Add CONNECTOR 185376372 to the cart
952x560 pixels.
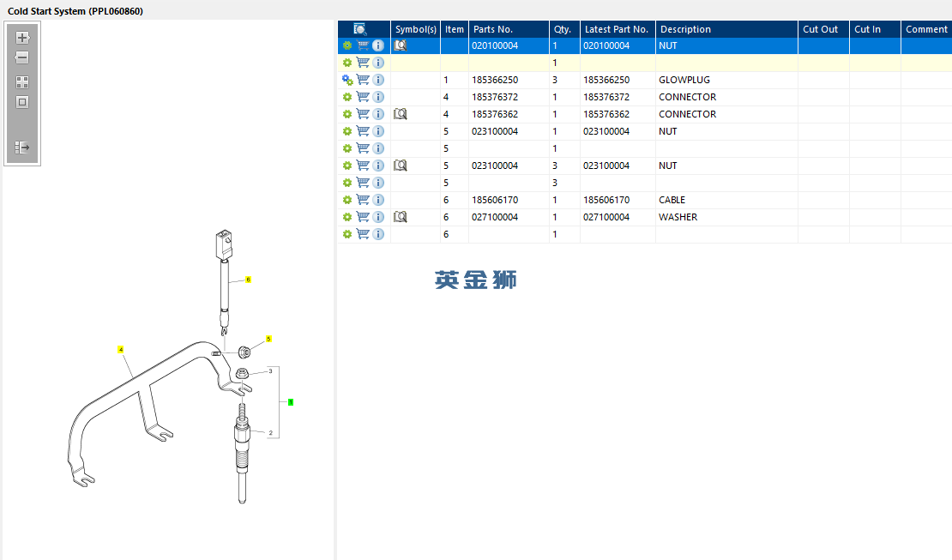pos(363,97)
